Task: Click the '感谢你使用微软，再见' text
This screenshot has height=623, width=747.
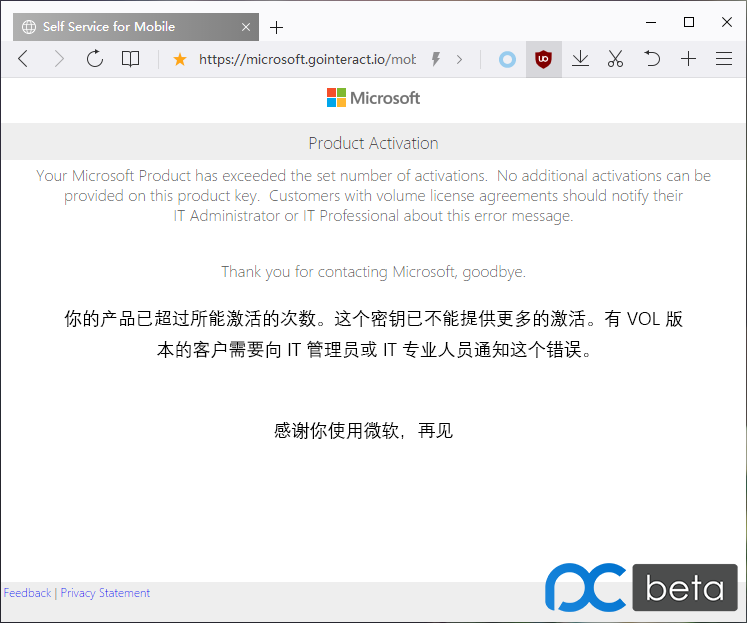Action: pyautogui.click(x=363, y=431)
